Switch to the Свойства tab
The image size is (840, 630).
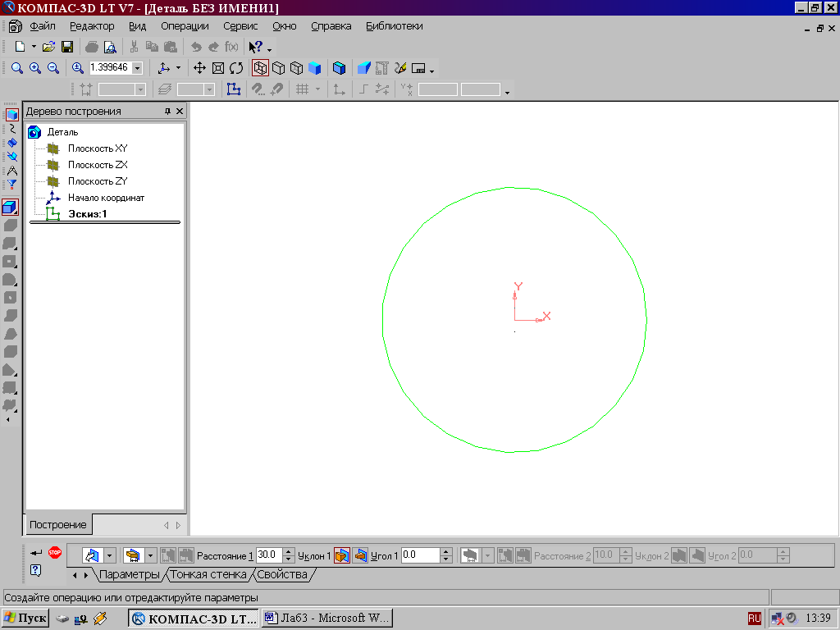click(x=282, y=574)
